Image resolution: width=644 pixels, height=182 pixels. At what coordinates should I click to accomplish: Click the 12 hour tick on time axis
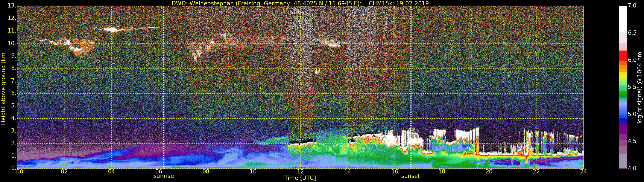pyautogui.click(x=300, y=172)
